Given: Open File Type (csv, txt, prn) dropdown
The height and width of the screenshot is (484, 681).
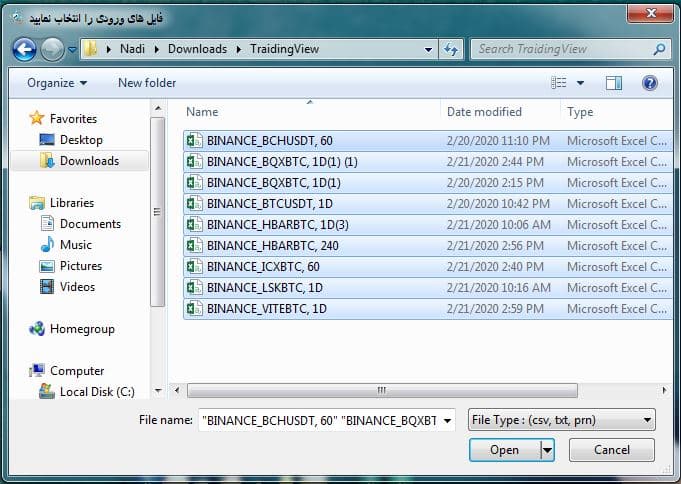Looking at the screenshot, I should tap(562, 420).
